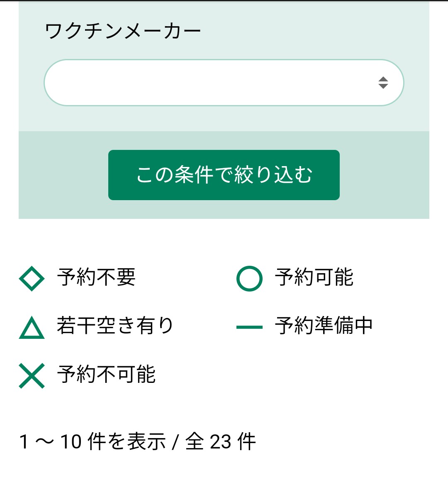448x490 pixels.
Task: Click the X 予約不可能 legend icon
Action: point(32,376)
